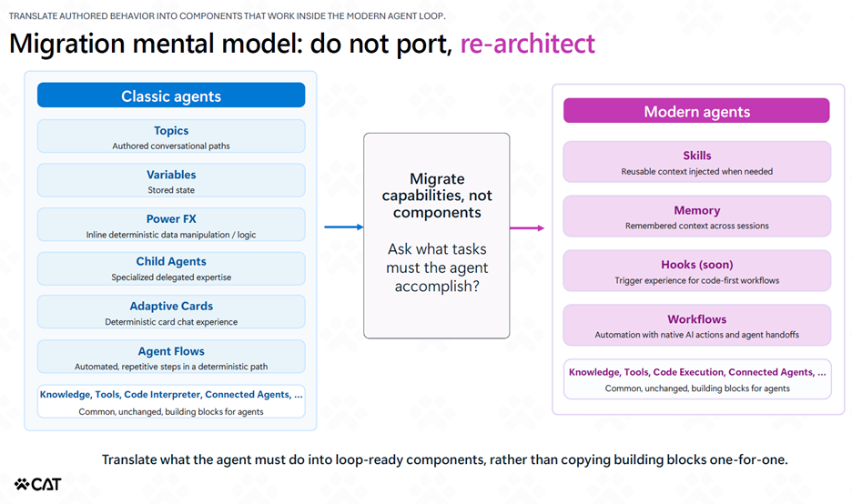Click the Memory card
Viewport: 852px width, 504px height.
pos(696,217)
